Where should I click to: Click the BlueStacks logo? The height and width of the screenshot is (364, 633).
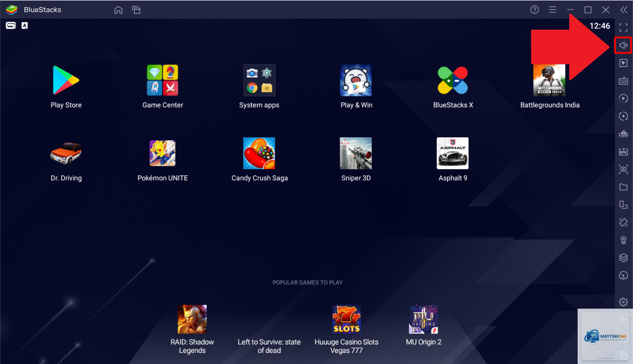pyautogui.click(x=12, y=10)
